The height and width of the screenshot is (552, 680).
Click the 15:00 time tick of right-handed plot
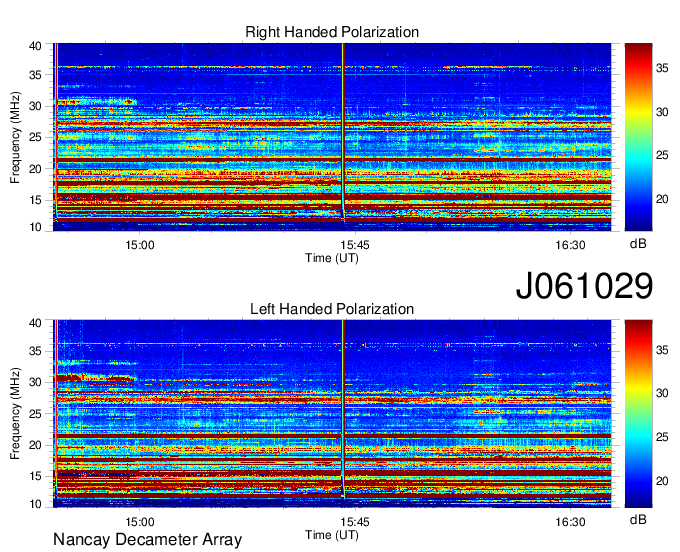pos(140,245)
